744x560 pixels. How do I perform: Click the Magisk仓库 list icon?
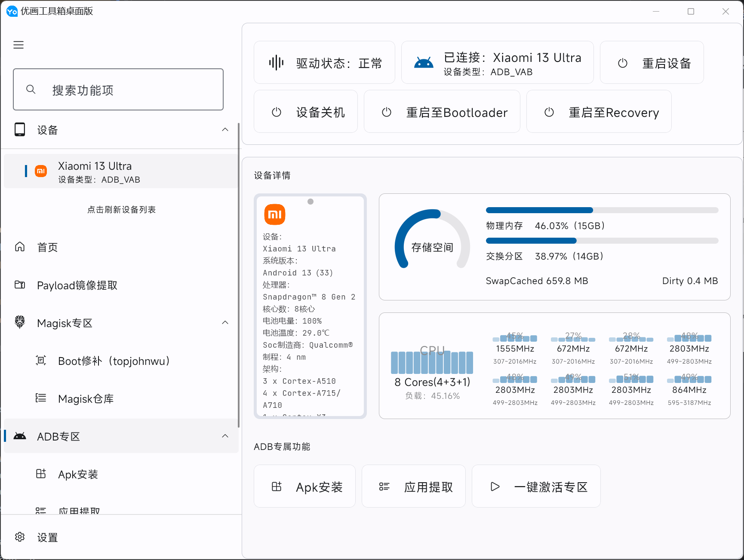tap(41, 398)
